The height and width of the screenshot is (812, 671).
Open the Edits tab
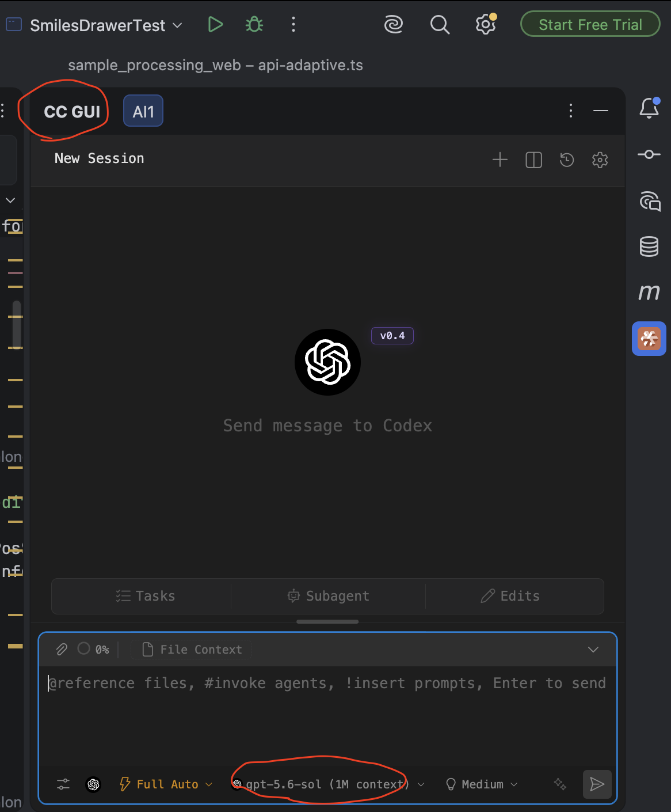point(510,596)
